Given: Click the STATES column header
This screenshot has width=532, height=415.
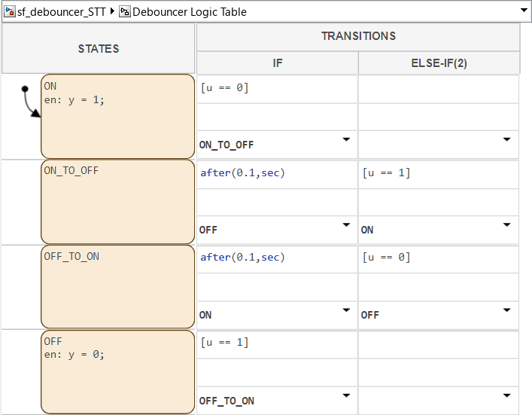Looking at the screenshot, I should (x=99, y=49).
